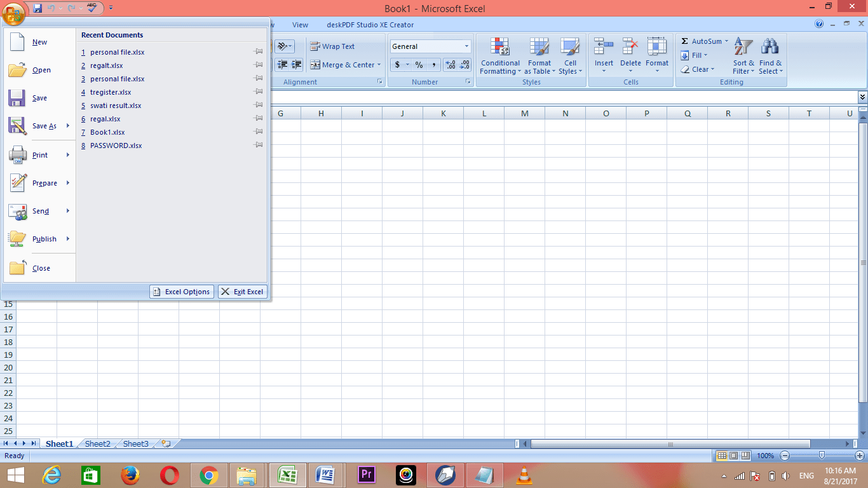868x488 pixels.
Task: Open Excel Help question mark icon
Action: (819, 24)
